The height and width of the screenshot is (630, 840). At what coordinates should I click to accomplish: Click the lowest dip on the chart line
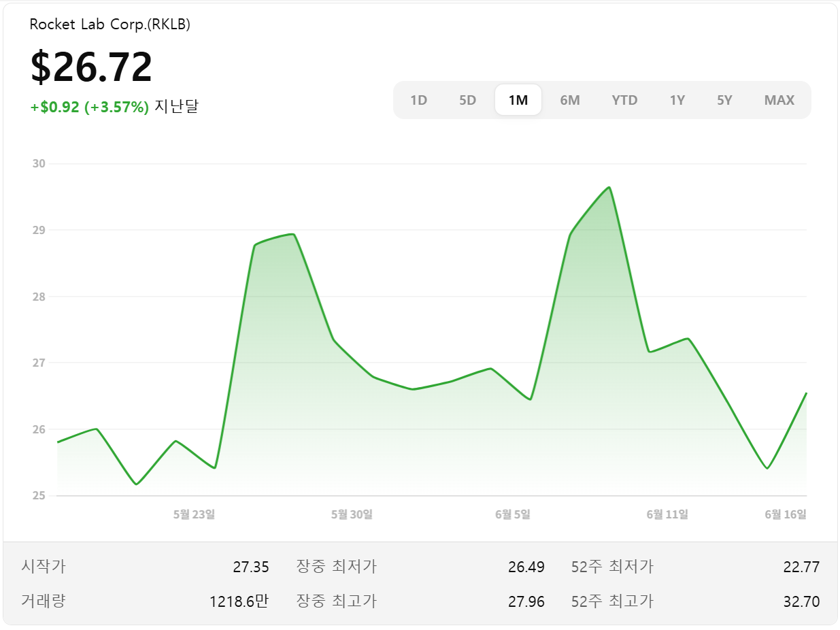click(135, 484)
